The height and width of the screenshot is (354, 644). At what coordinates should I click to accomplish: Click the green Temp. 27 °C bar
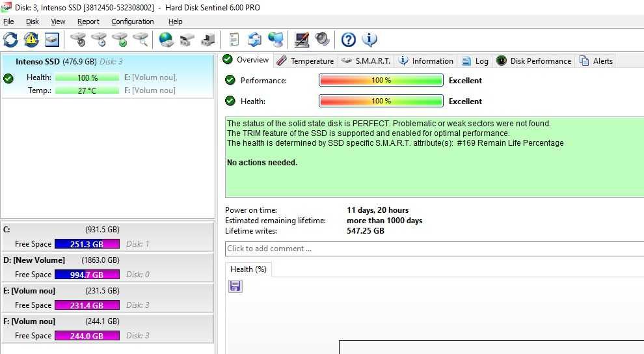click(x=87, y=90)
